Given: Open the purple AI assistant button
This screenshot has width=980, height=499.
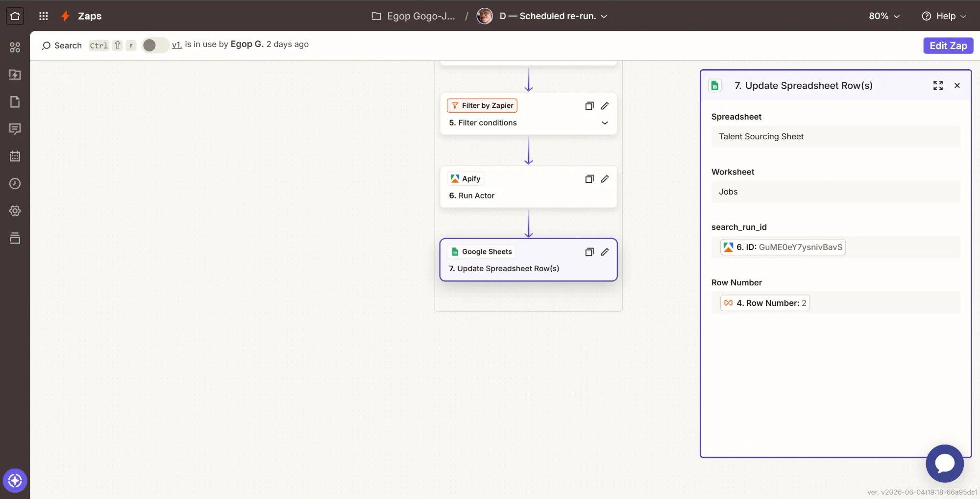Looking at the screenshot, I should click(x=15, y=481).
